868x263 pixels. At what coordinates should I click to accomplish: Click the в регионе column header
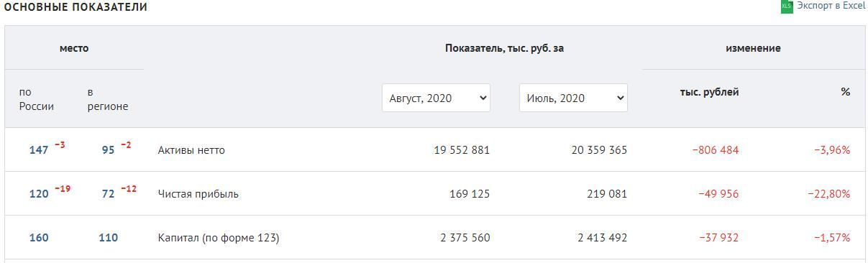tap(108, 99)
